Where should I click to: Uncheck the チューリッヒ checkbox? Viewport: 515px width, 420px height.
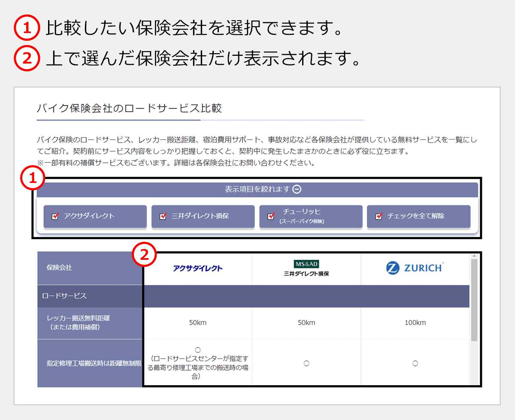coord(271,216)
